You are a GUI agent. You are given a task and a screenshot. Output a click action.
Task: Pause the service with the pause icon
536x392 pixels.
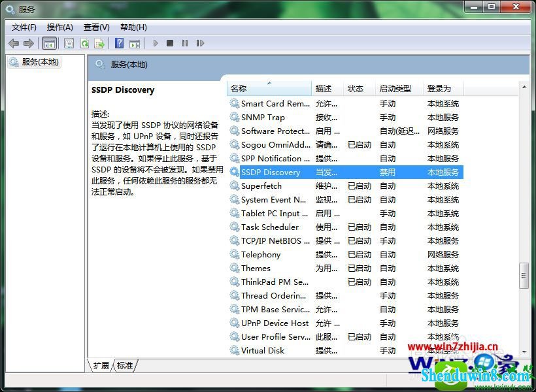coord(185,43)
